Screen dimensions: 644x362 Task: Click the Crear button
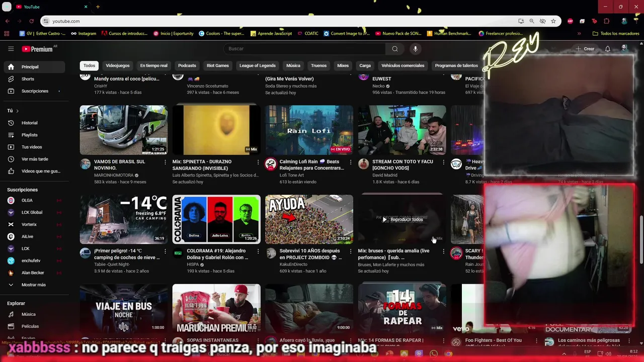585,49
